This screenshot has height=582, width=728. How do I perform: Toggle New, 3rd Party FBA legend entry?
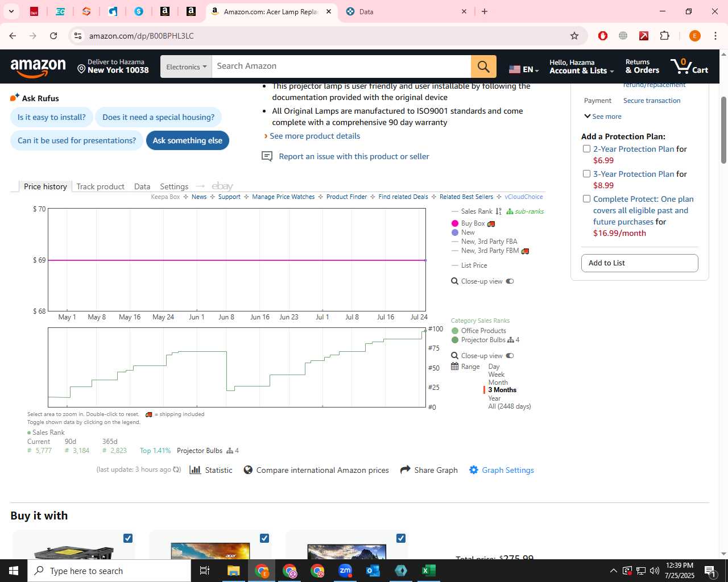(485, 242)
